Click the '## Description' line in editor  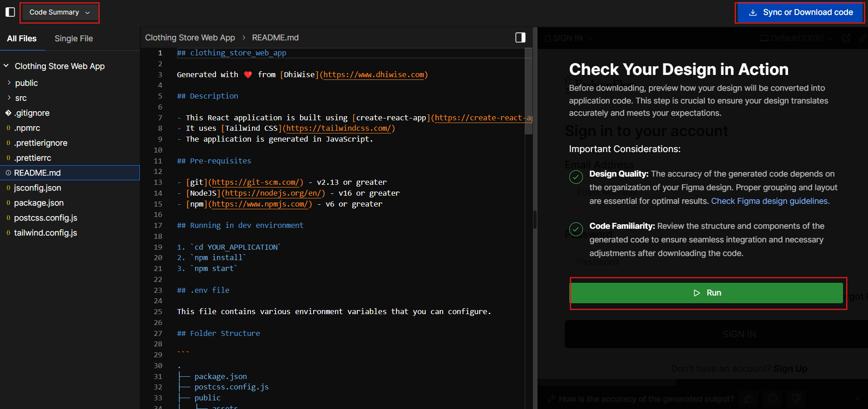207,96
